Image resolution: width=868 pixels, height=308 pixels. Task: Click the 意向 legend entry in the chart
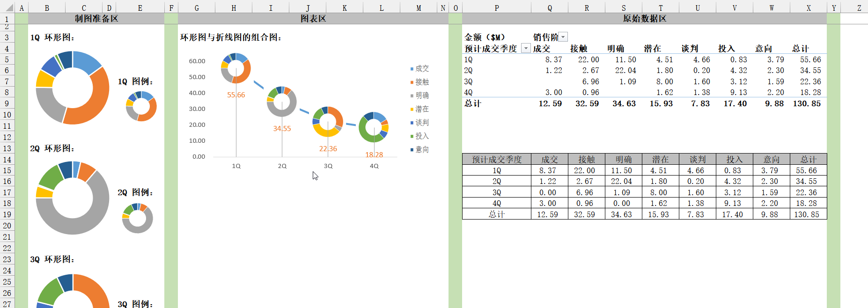[419, 150]
